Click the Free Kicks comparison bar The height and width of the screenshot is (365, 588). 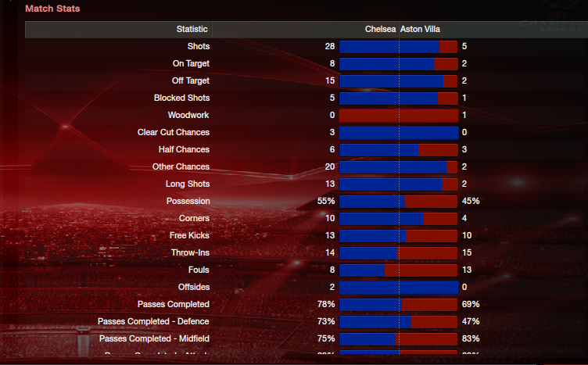(399, 236)
